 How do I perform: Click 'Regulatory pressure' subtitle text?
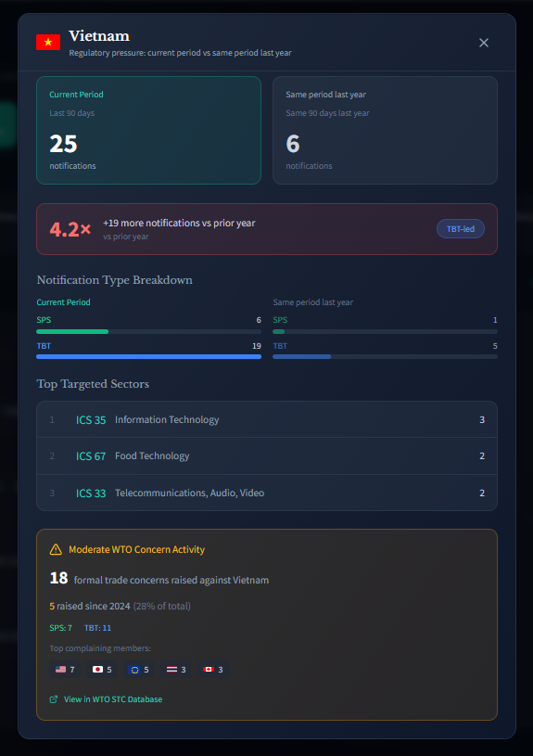pyautogui.click(x=180, y=53)
